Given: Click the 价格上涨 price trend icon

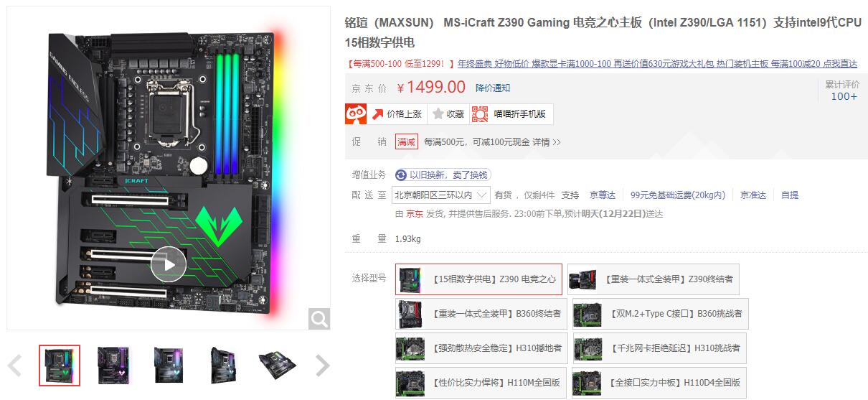Looking at the screenshot, I should pyautogui.click(x=377, y=113).
